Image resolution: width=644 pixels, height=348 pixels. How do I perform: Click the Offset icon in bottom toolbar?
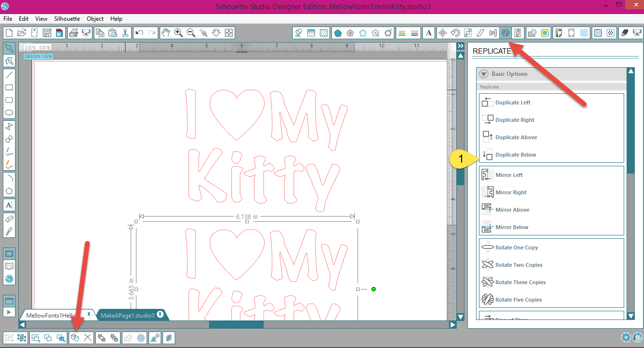[141, 338]
